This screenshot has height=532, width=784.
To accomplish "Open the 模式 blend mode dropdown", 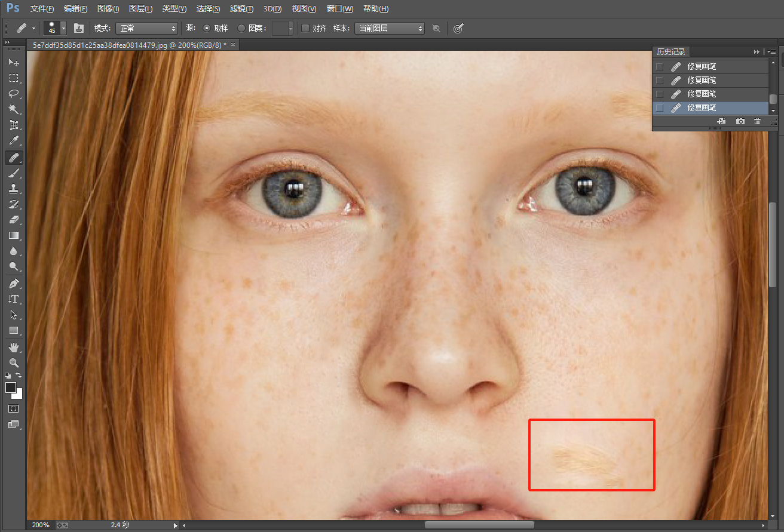I will pyautogui.click(x=146, y=28).
